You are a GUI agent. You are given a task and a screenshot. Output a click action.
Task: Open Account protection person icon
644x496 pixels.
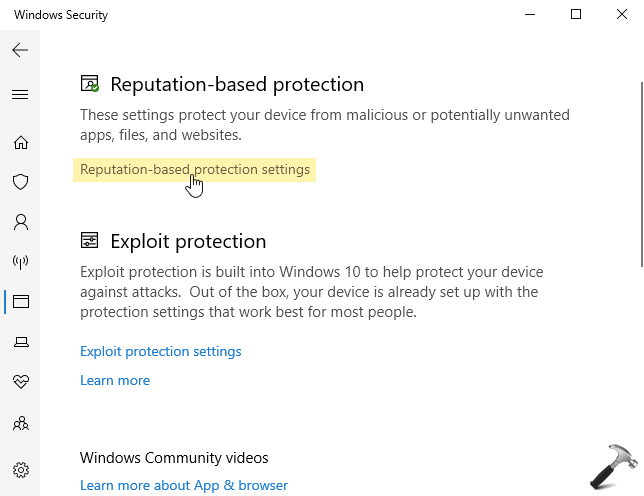point(21,222)
